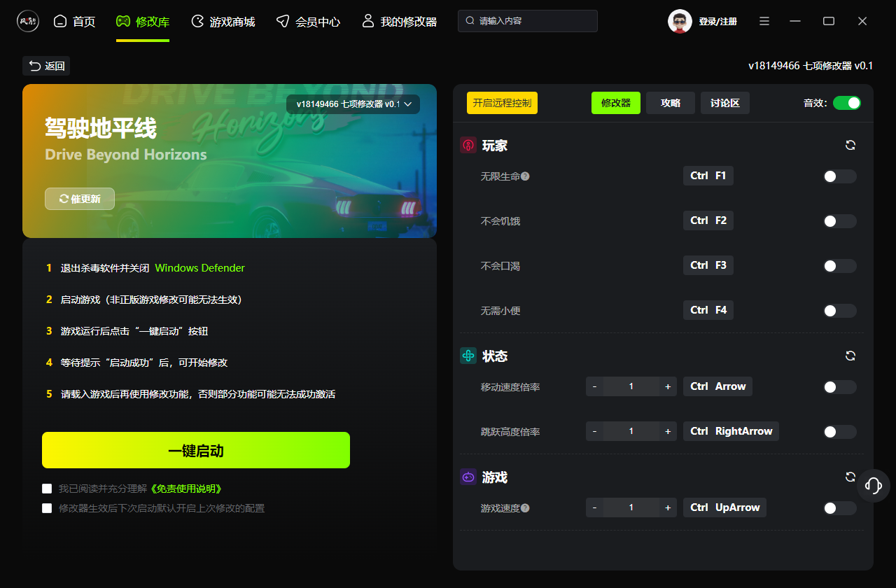The image size is (896, 588).
Task: Decrease 跳跃高度倍率 with minus button
Action: coord(595,431)
